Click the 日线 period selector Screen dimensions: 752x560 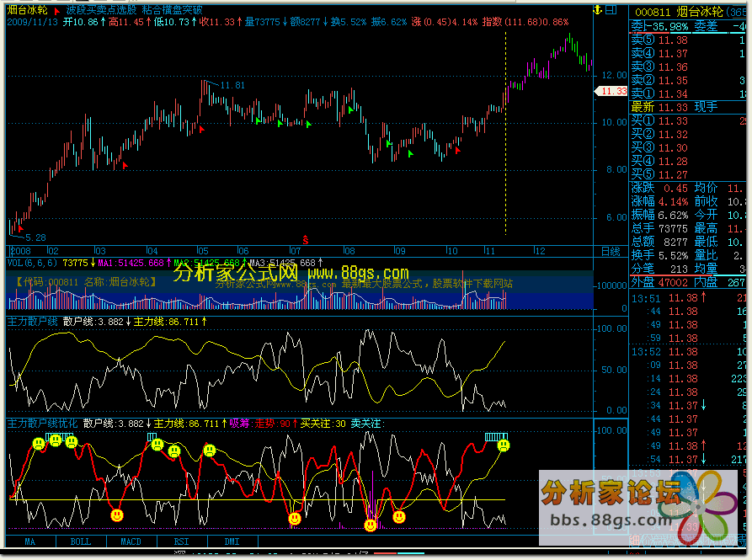[610, 251]
